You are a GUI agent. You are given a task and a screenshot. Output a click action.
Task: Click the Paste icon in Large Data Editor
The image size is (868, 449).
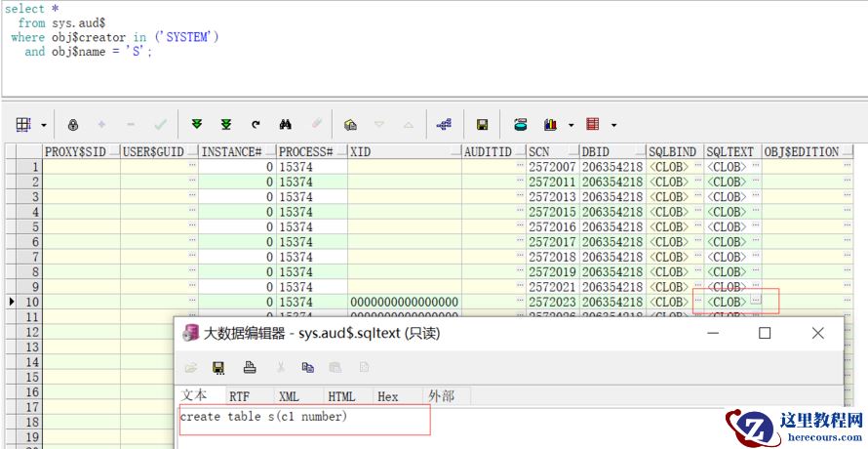coord(335,367)
